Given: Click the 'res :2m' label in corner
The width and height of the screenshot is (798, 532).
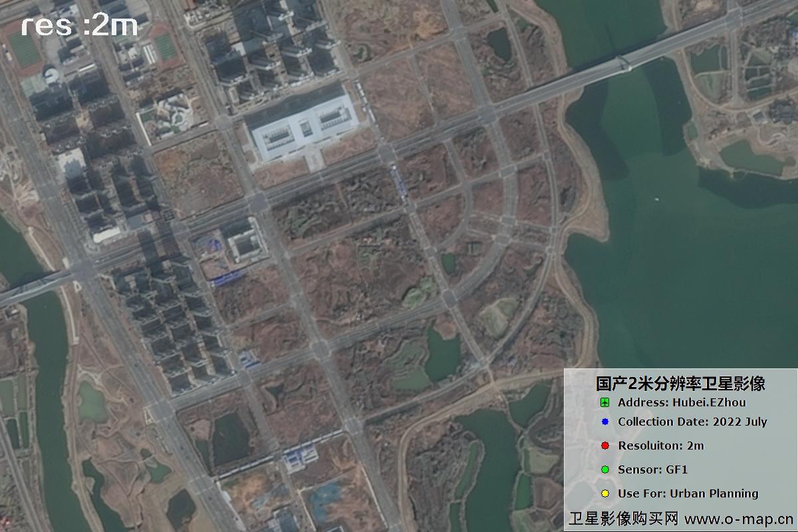Looking at the screenshot, I should coord(79,25).
